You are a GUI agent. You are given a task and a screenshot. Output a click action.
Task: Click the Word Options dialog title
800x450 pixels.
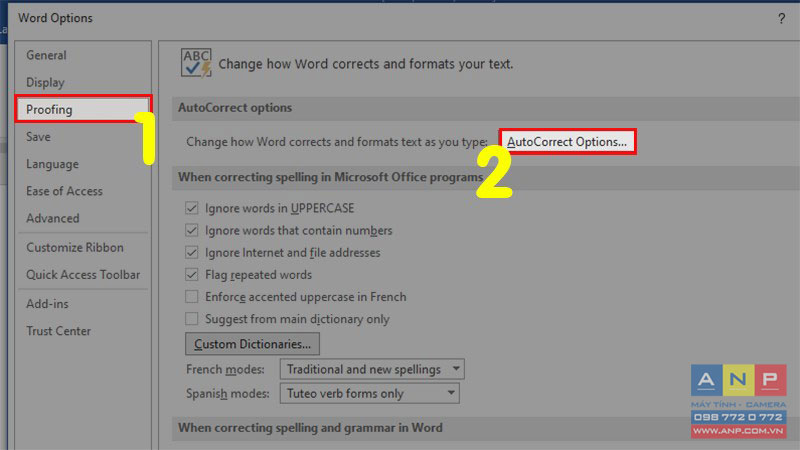click(56, 18)
